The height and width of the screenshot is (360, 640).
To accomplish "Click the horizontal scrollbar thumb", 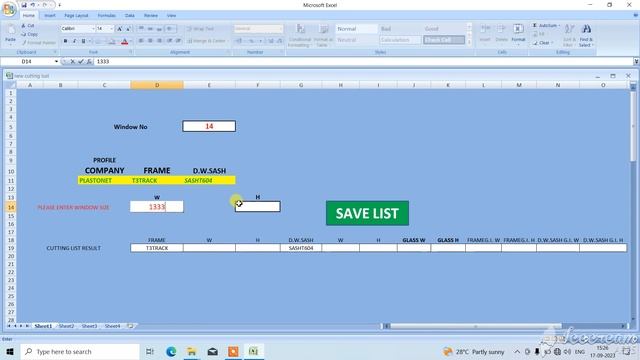I will 476,326.
